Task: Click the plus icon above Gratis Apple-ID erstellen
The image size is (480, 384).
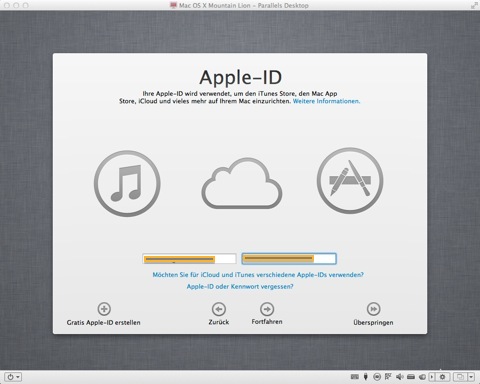Action: pos(104,309)
